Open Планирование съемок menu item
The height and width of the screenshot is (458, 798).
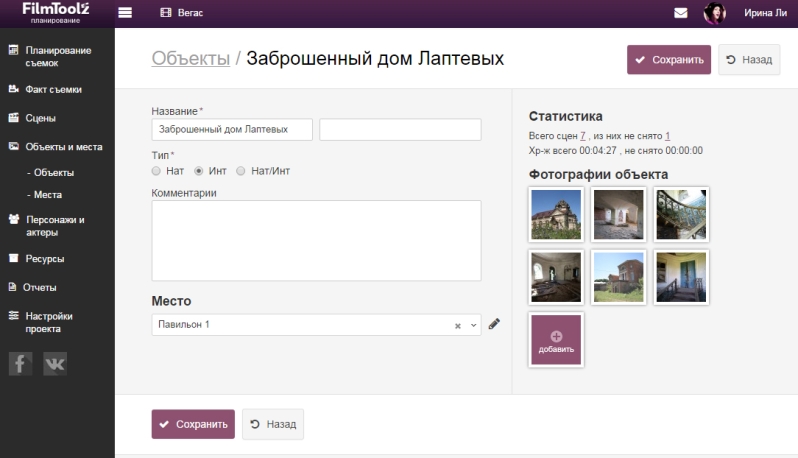tap(58, 56)
